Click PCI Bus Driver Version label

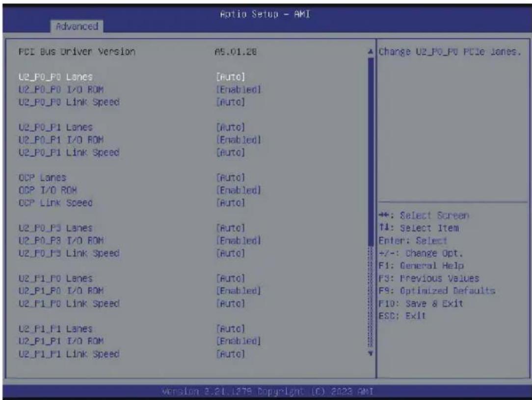coord(77,52)
